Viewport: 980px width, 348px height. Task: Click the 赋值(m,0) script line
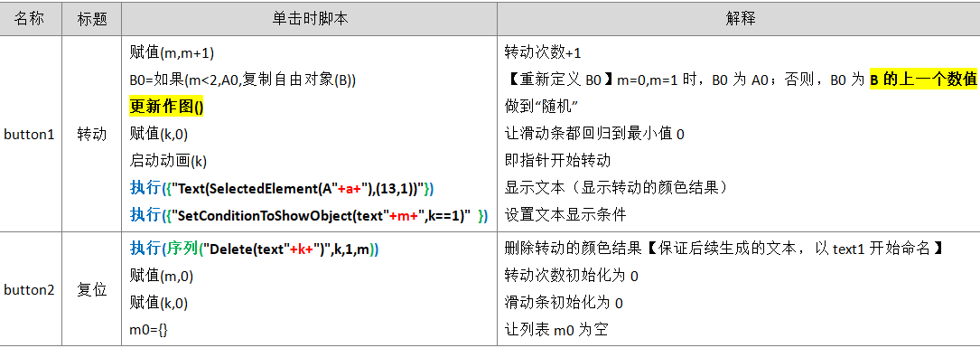162,276
